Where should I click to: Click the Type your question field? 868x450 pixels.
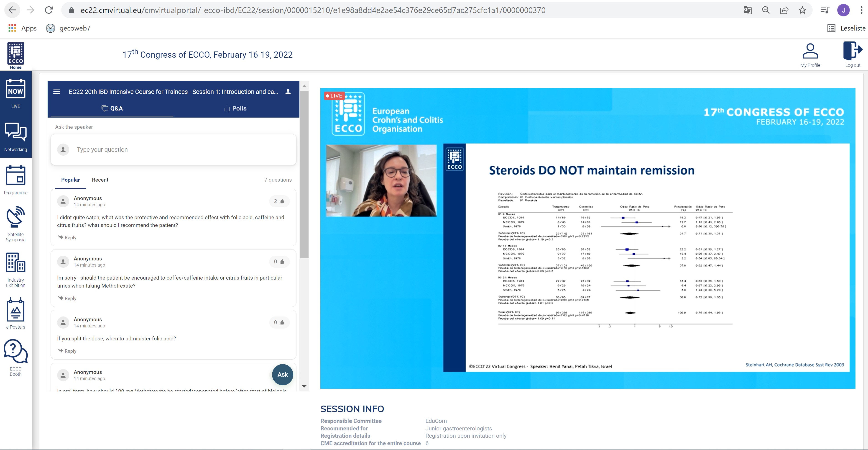[173, 150]
